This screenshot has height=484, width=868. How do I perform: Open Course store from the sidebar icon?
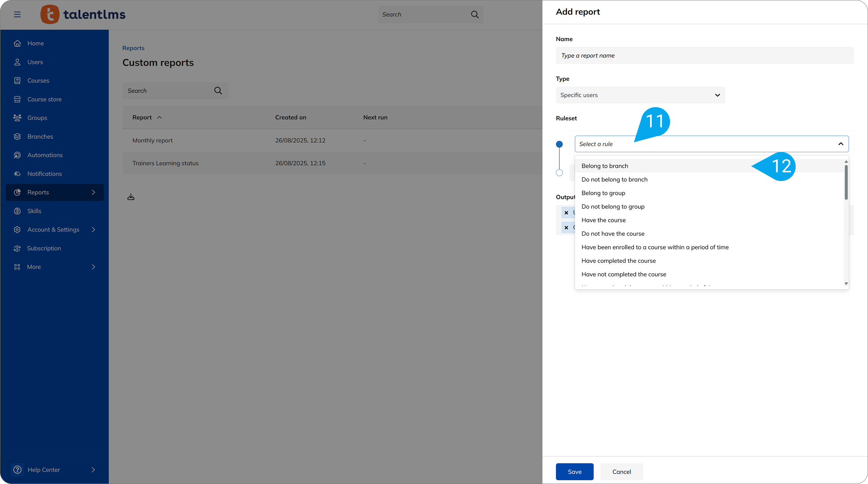tap(17, 99)
